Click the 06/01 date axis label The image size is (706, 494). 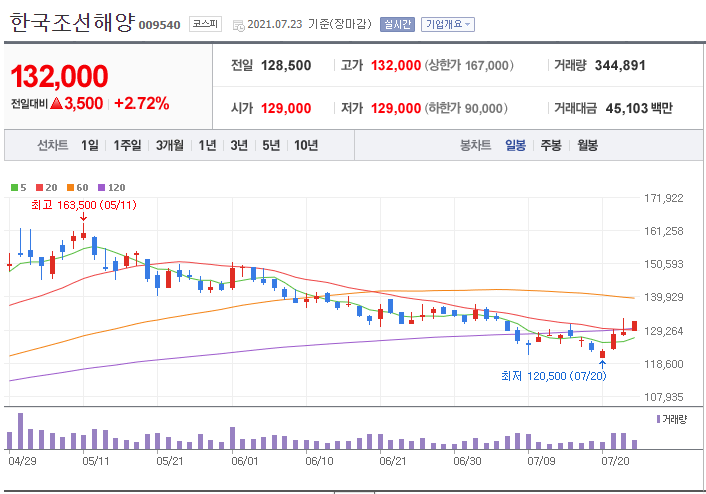244,461
